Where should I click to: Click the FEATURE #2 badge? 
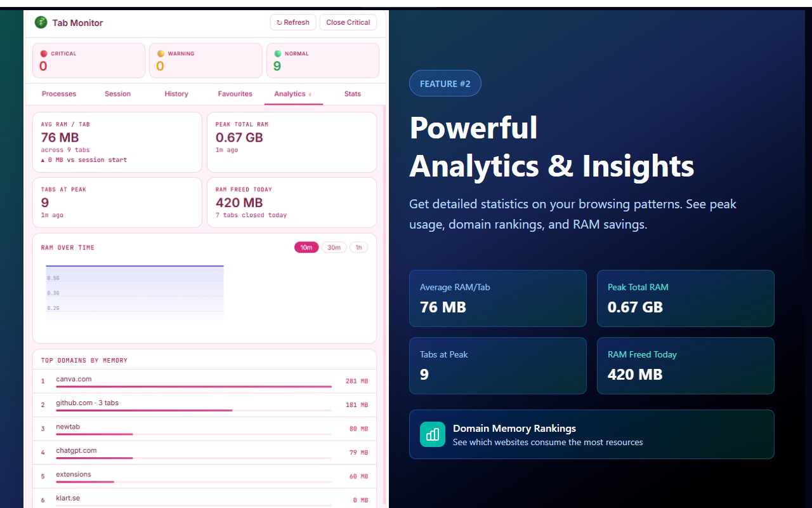click(x=445, y=83)
